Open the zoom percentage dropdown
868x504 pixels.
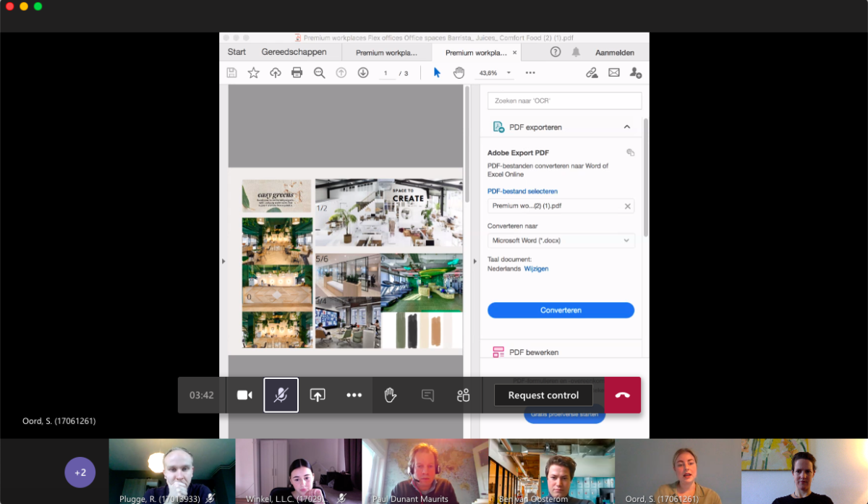pos(509,72)
